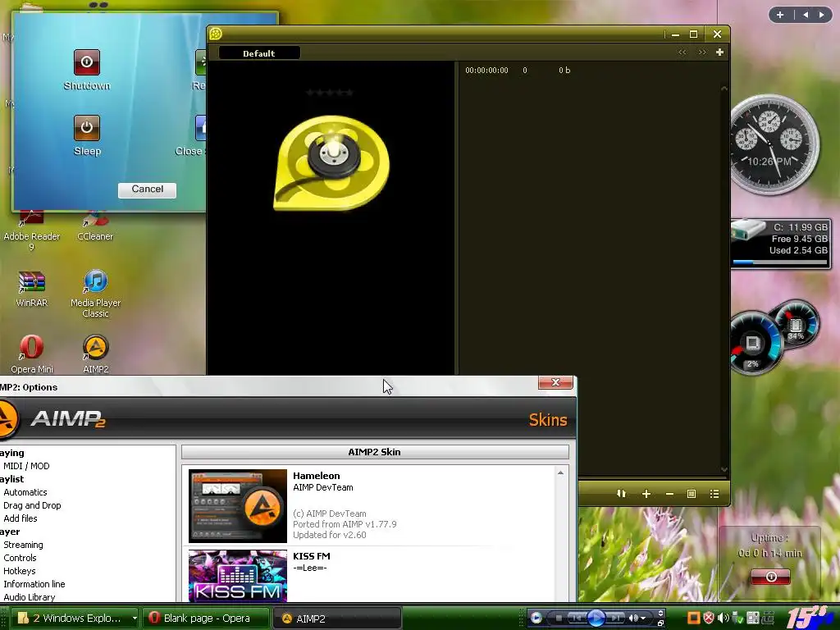Click Windows Media Player toolbar logo
The image size is (840, 630).
coord(536,619)
